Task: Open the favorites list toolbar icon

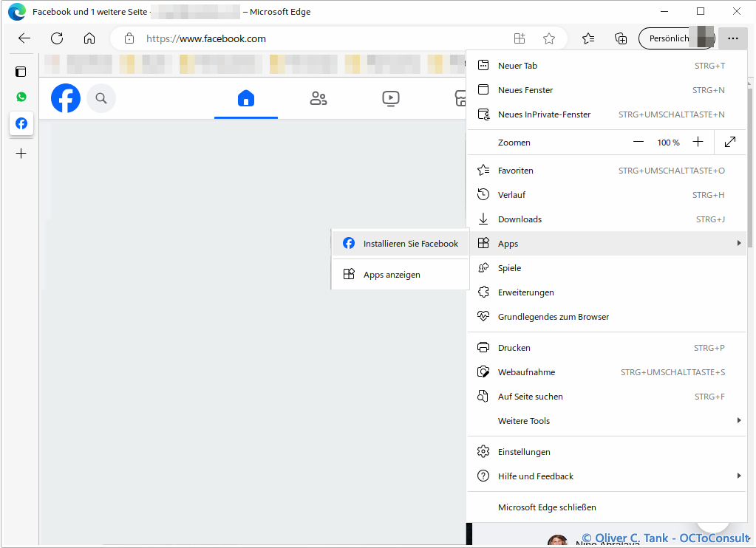Action: pyautogui.click(x=588, y=38)
